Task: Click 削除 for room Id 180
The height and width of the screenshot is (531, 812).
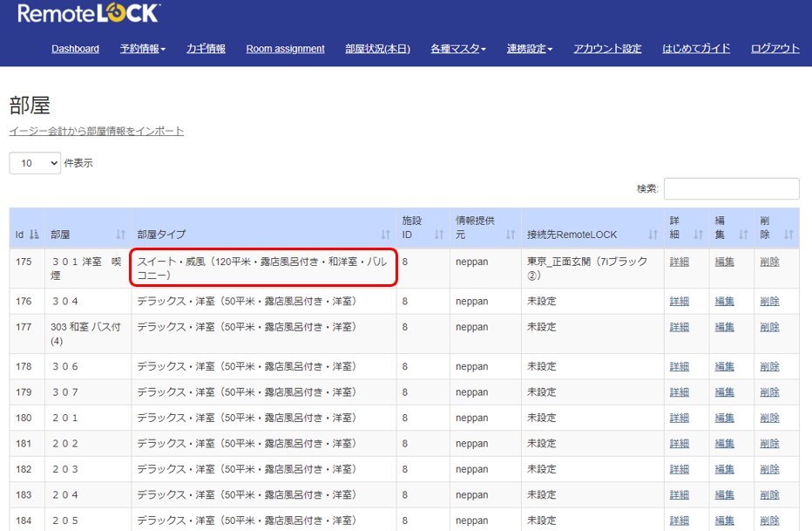Action: pyautogui.click(x=769, y=418)
